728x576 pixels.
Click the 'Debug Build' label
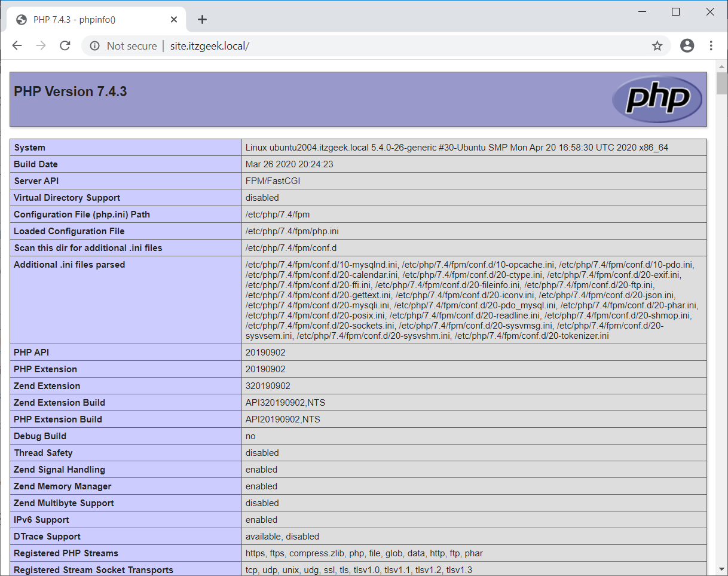[40, 436]
